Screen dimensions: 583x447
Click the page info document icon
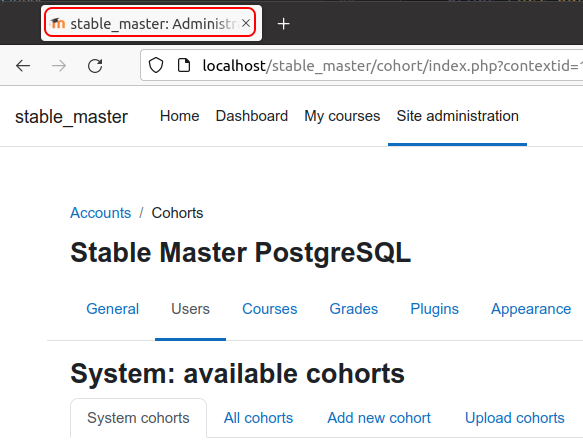(x=184, y=65)
